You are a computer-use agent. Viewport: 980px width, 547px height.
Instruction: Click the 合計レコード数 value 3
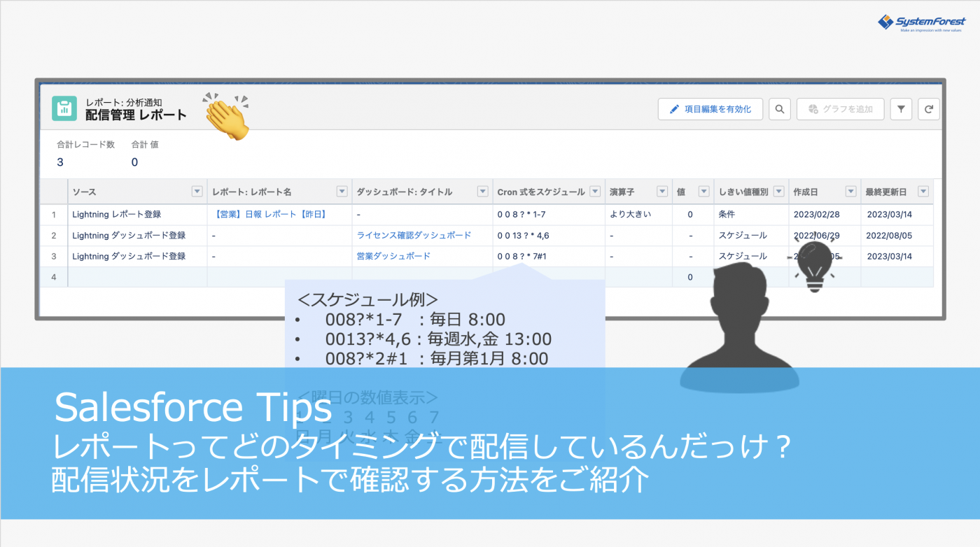point(60,162)
